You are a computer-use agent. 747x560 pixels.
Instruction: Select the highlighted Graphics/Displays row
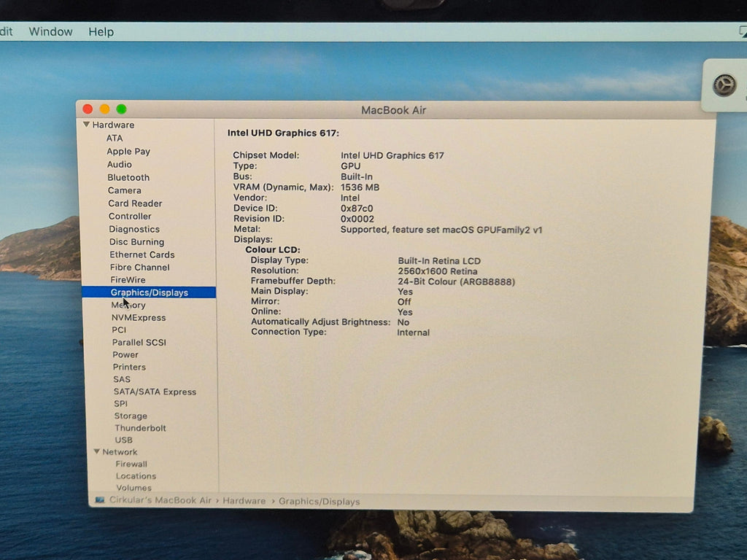click(x=149, y=292)
